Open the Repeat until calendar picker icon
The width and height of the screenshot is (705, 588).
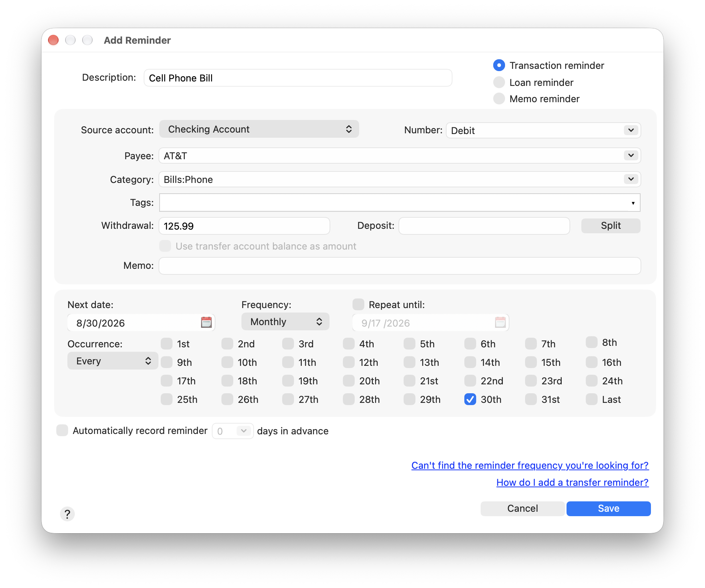click(500, 322)
